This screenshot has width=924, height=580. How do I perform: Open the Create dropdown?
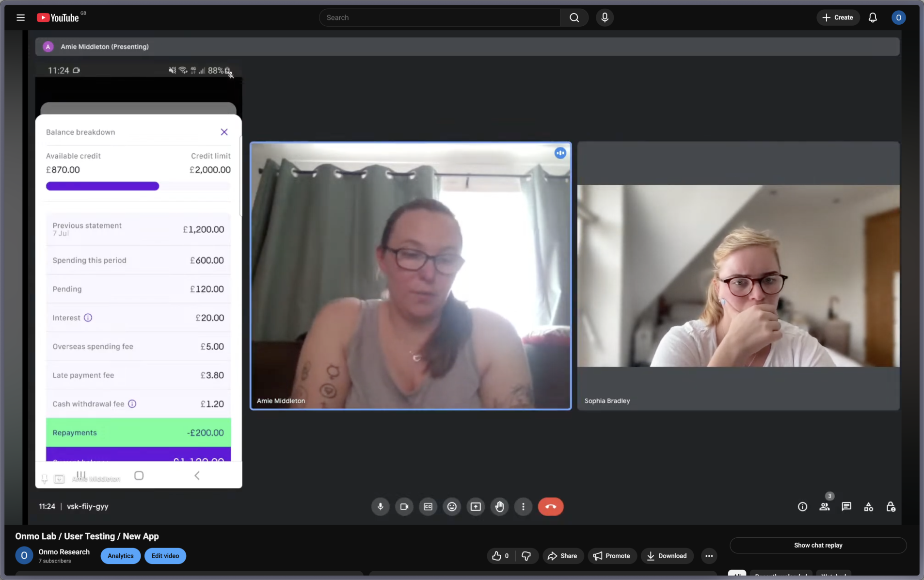click(837, 17)
